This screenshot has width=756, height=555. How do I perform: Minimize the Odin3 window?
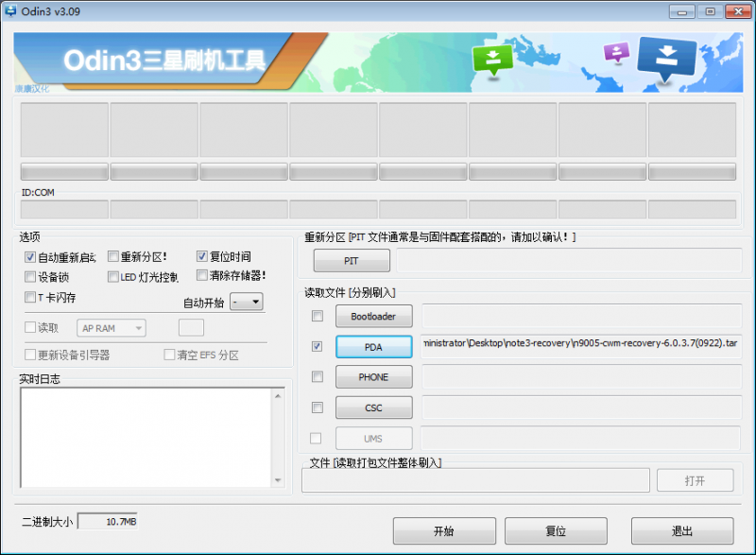pyautogui.click(x=681, y=11)
